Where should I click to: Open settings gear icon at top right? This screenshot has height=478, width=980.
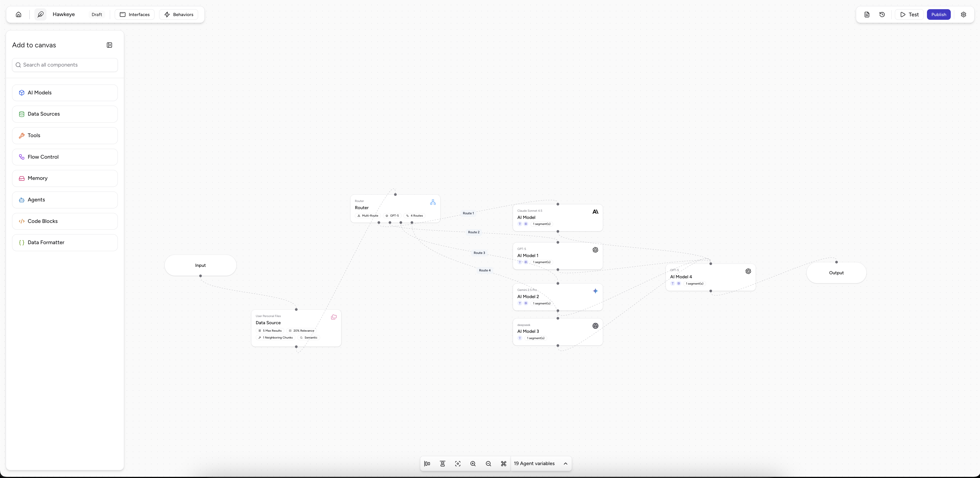[963, 14]
